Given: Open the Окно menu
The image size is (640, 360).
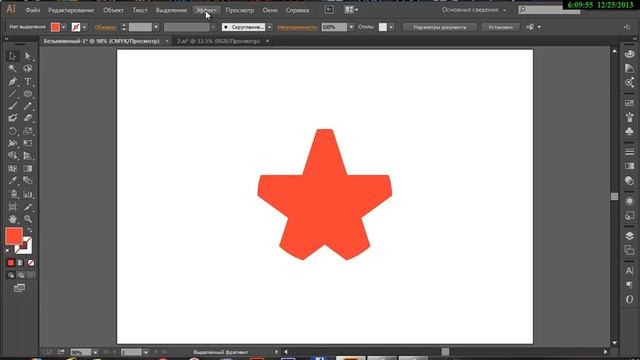Looking at the screenshot, I should click(270, 10).
